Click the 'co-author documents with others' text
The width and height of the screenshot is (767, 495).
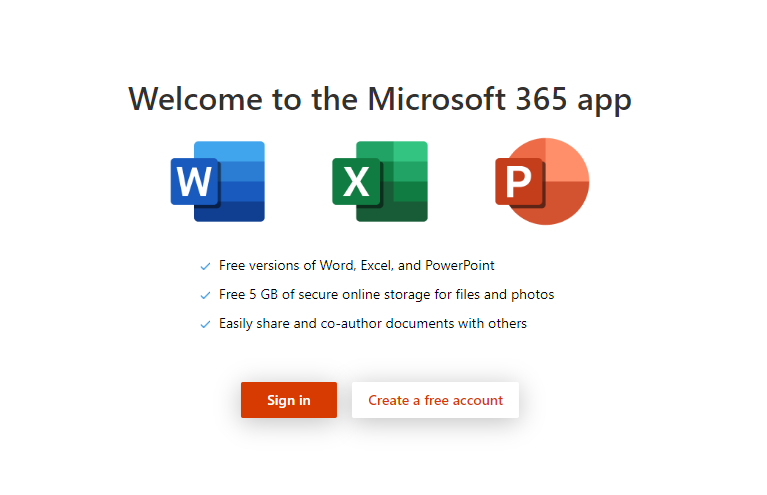424,323
